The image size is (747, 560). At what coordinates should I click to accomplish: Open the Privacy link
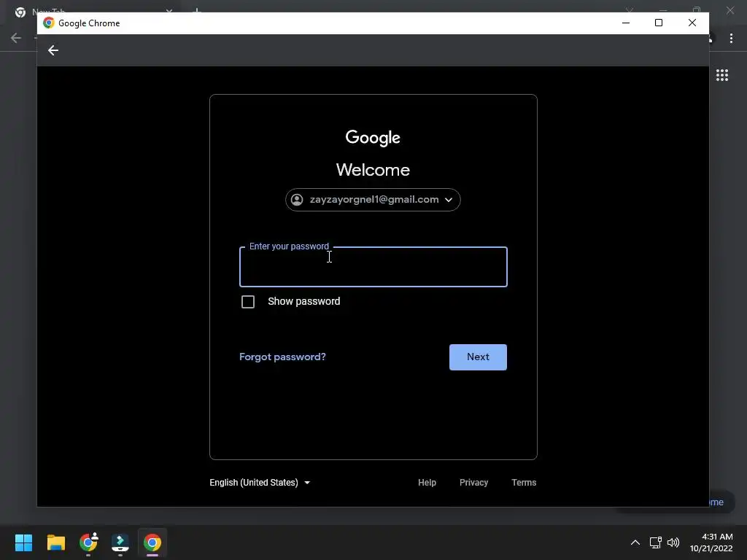[x=473, y=483]
